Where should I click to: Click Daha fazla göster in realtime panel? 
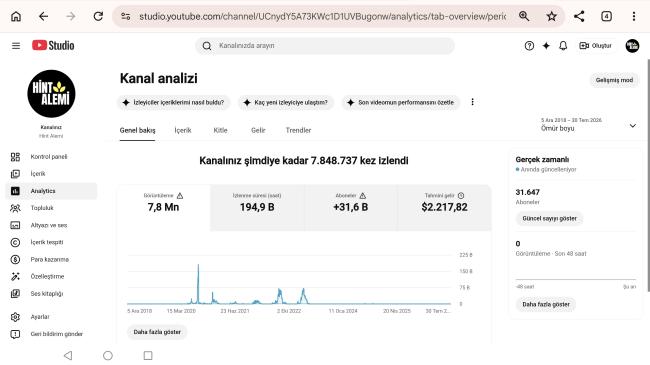(546, 304)
